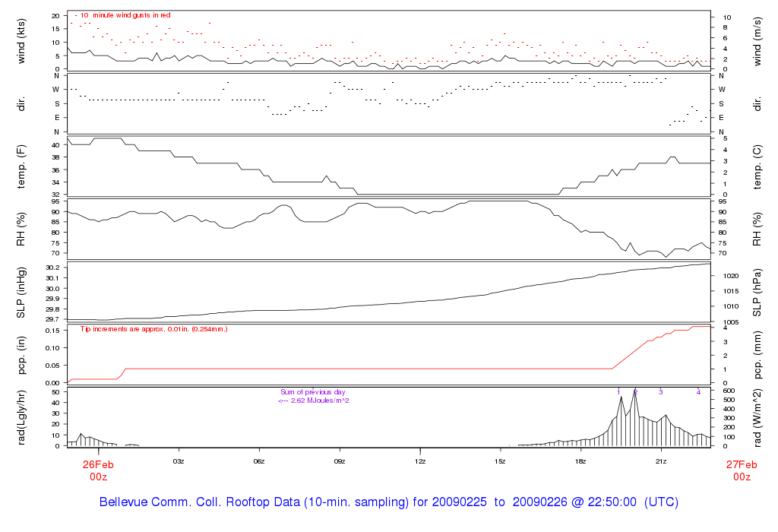
Task: Click the 'SLP (inHg)' axis label
Action: click(21, 293)
